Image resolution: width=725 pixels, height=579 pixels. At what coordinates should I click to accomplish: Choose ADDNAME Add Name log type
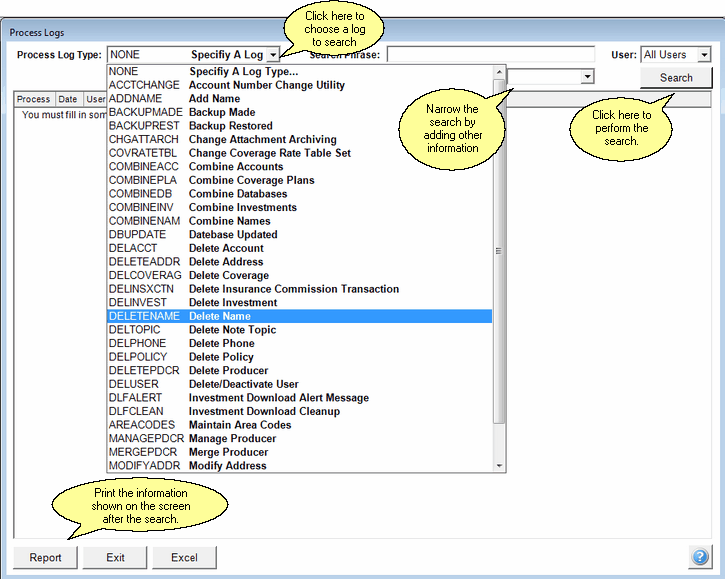click(300, 99)
